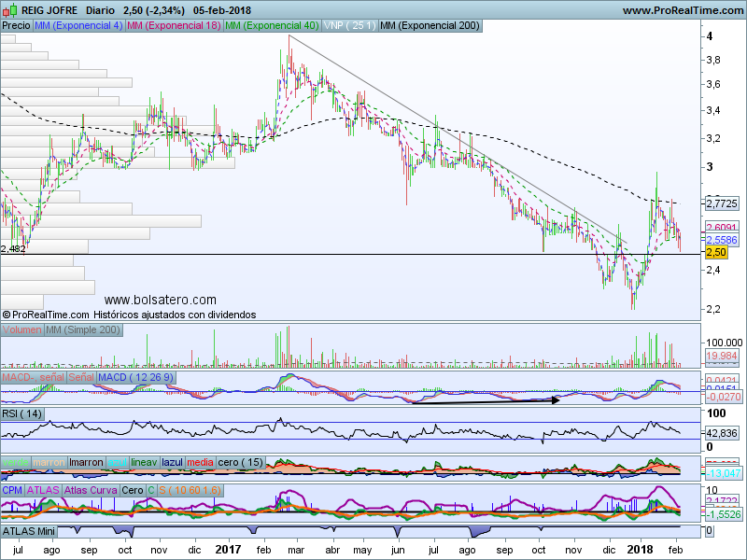Select the 2017 marker on time axis

coord(231,552)
